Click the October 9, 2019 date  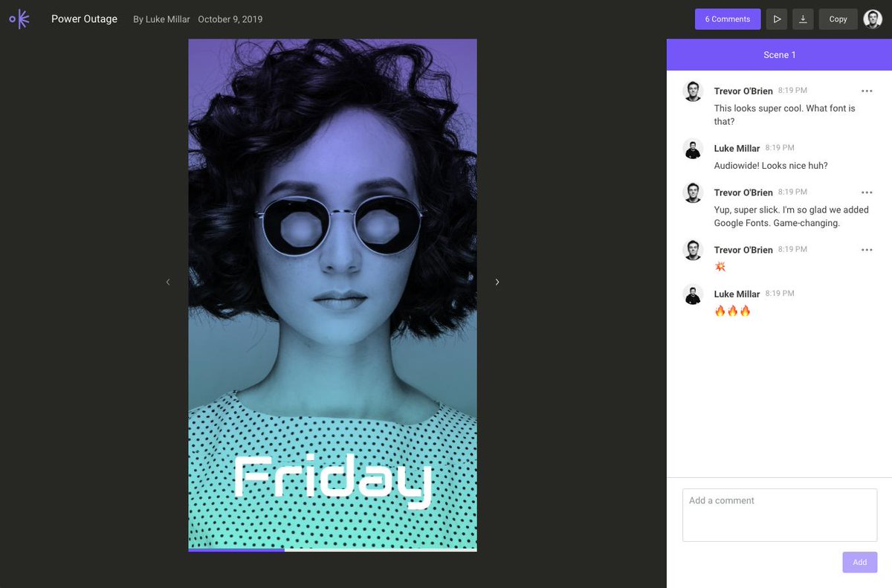[230, 19]
